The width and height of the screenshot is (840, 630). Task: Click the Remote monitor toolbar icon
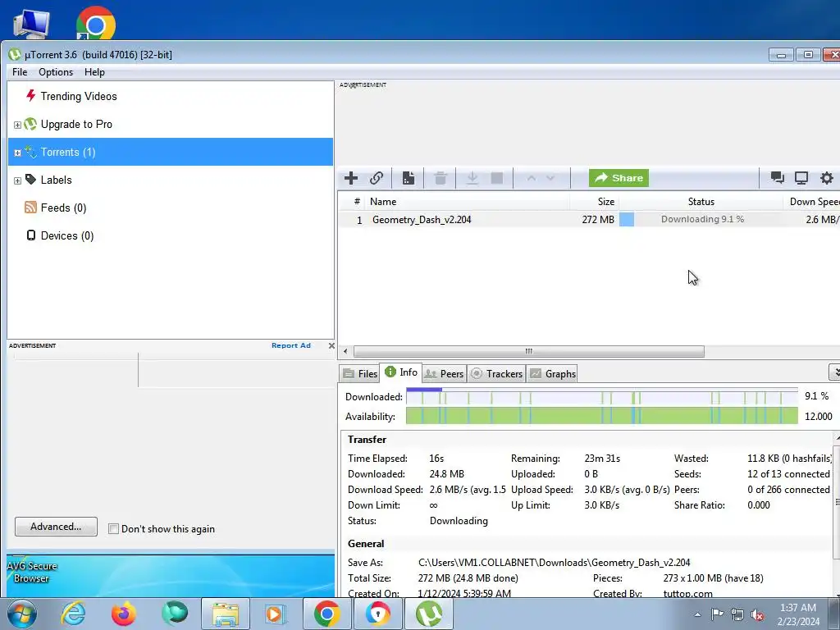click(x=801, y=178)
